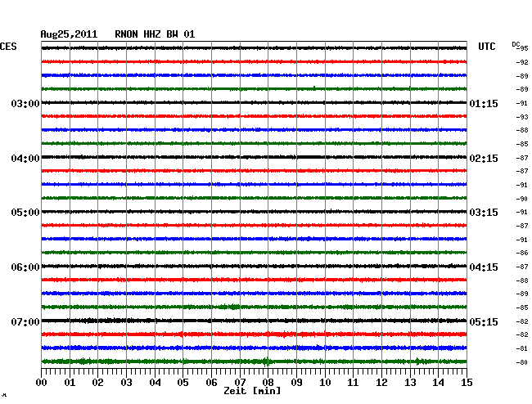This screenshot has height=404, width=532.
Task: Select the 07:00 time label
Action: click(x=25, y=321)
